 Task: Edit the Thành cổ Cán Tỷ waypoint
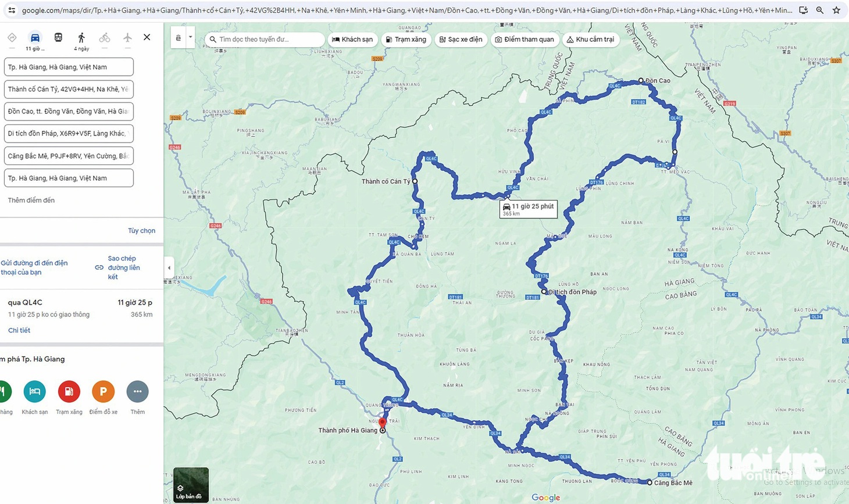click(69, 89)
